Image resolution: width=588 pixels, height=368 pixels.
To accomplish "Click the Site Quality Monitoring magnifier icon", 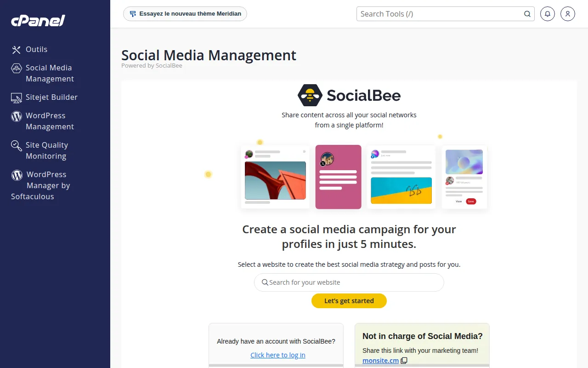I will pyautogui.click(x=17, y=146).
